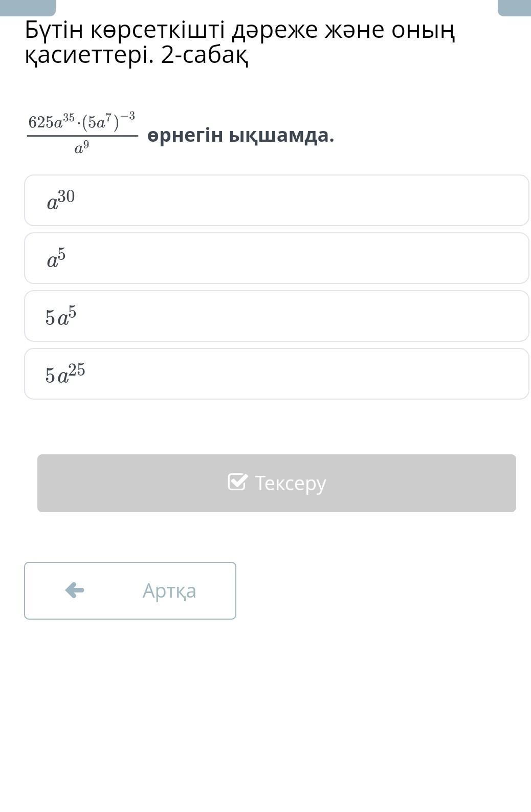
Task: Click the checkmark icon on Тексеру
Action: [237, 482]
